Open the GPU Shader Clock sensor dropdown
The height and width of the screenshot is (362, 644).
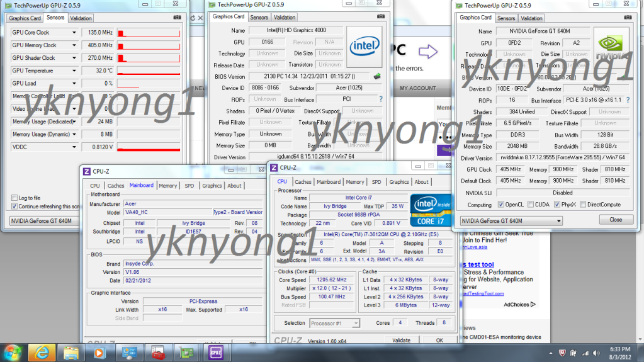pyautogui.click(x=74, y=58)
